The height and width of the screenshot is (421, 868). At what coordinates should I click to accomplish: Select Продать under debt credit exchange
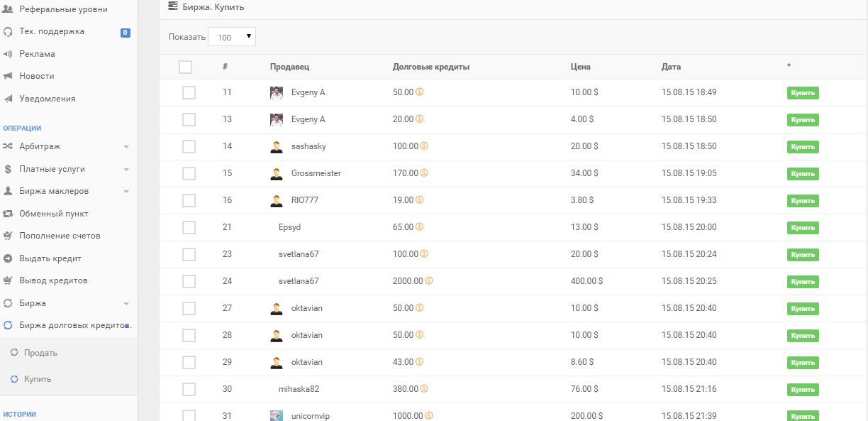point(40,353)
